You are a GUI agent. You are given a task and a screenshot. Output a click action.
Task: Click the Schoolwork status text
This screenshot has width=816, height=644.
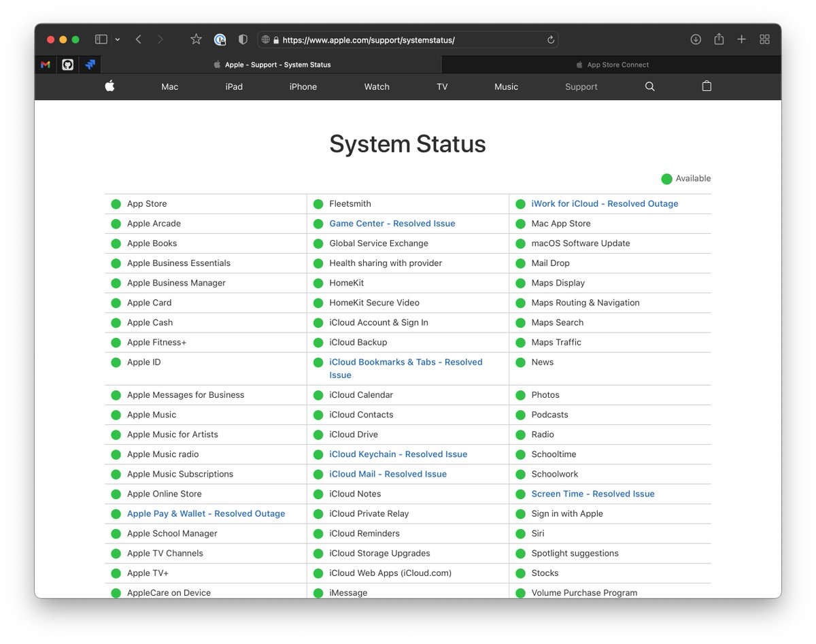point(555,473)
